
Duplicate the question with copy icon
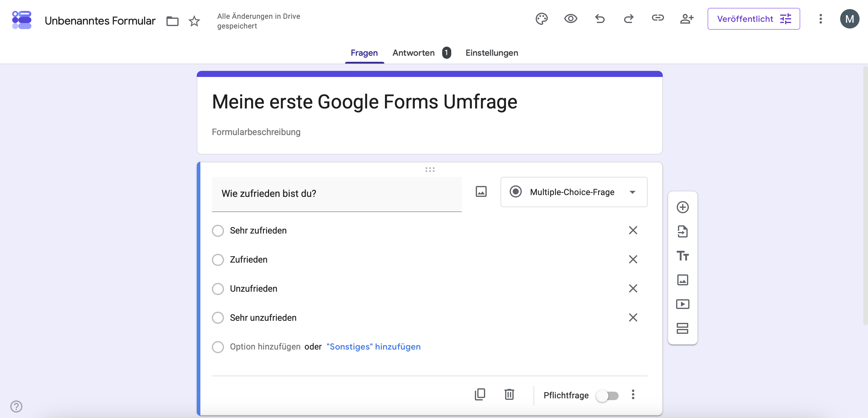coord(479,394)
